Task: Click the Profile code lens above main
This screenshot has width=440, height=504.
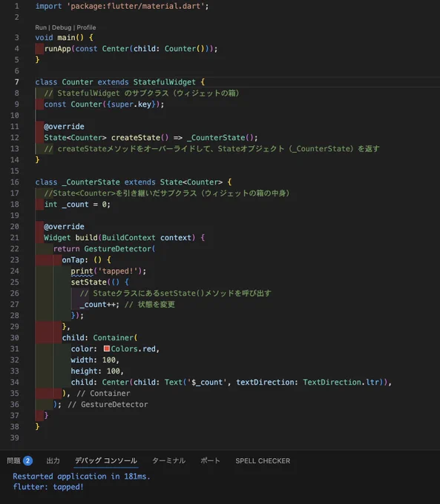Action: 86,27
